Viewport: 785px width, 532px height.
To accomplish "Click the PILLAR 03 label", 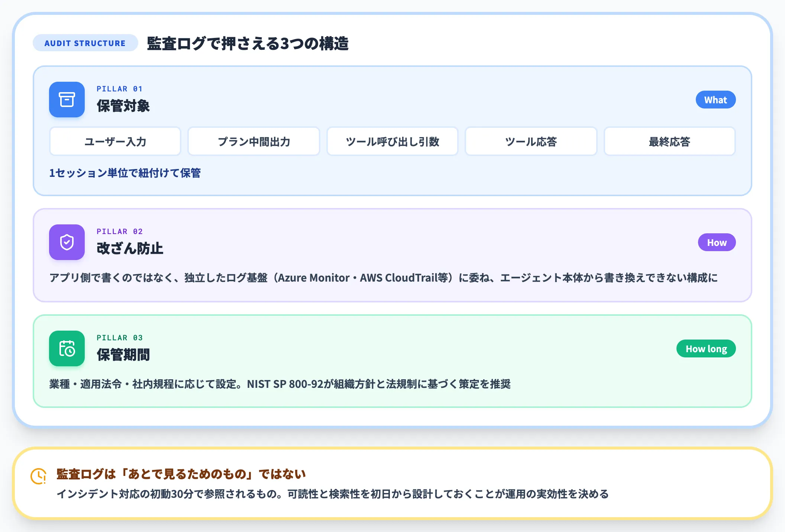I will click(x=120, y=338).
